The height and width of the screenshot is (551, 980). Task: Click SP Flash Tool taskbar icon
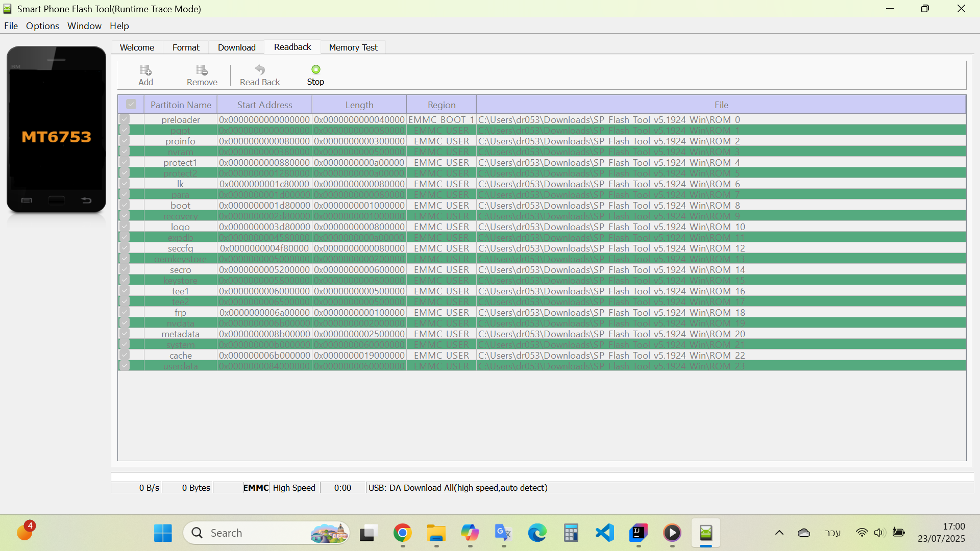coord(705,533)
